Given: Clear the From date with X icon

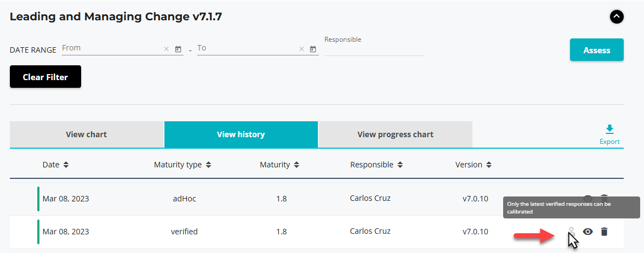Looking at the screenshot, I should [167, 49].
